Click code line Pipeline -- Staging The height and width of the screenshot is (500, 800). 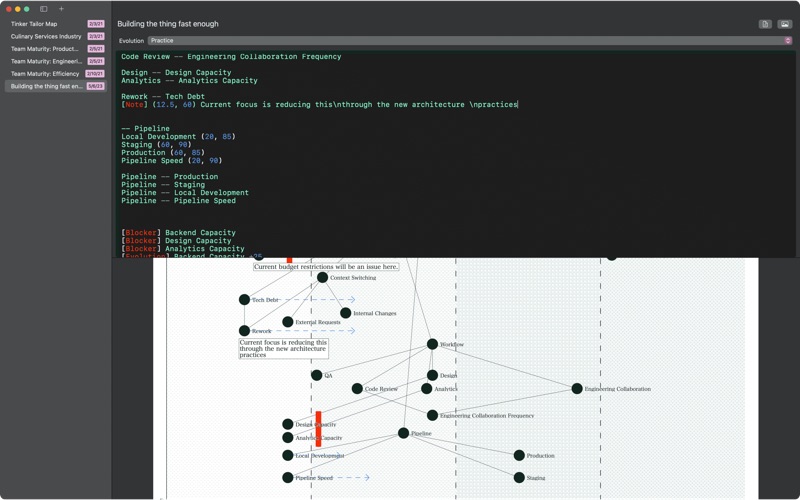click(x=163, y=185)
